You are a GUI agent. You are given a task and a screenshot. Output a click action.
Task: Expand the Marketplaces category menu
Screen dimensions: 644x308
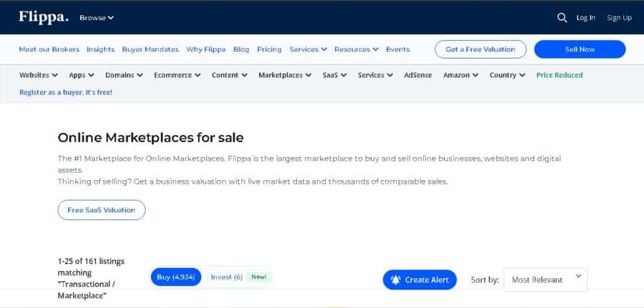tap(285, 75)
